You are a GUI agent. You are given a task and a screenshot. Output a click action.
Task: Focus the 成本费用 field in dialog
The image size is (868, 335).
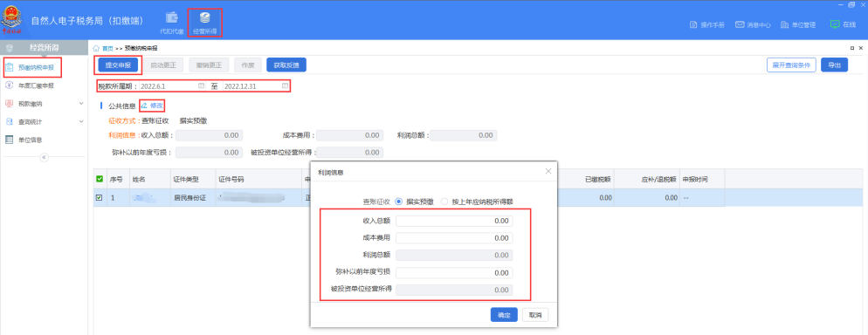coord(454,238)
